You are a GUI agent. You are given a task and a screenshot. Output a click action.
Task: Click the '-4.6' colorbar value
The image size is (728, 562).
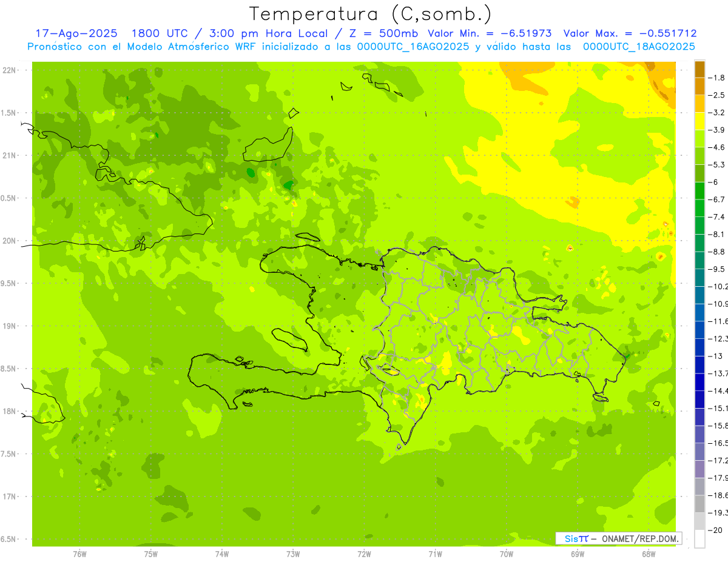point(716,147)
